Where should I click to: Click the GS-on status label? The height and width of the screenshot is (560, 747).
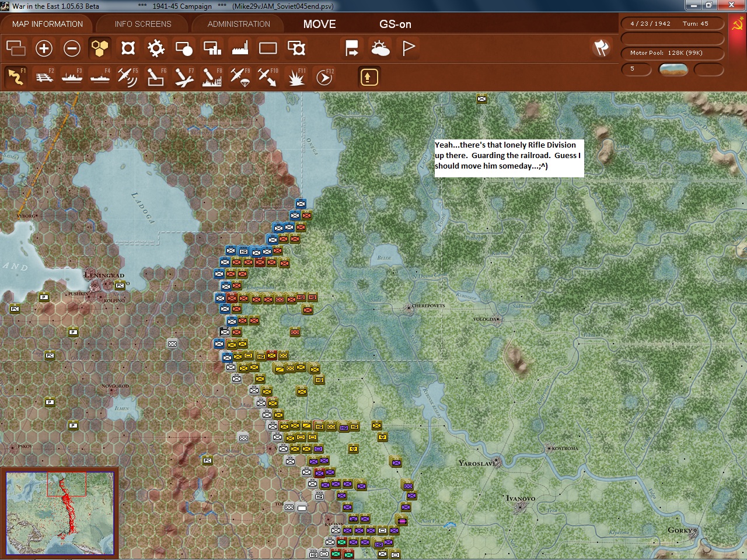click(395, 24)
